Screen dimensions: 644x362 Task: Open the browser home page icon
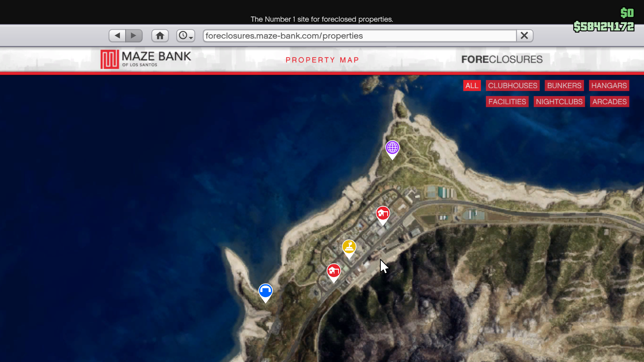click(160, 36)
